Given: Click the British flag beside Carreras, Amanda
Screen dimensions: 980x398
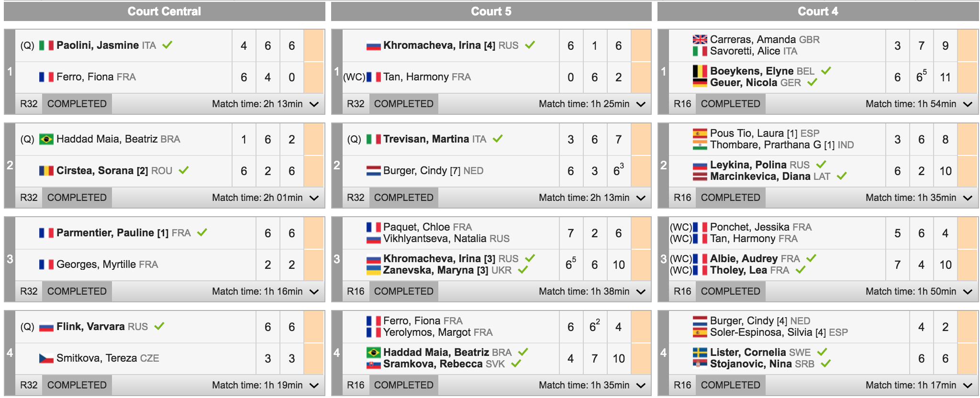Looking at the screenshot, I should click(700, 39).
